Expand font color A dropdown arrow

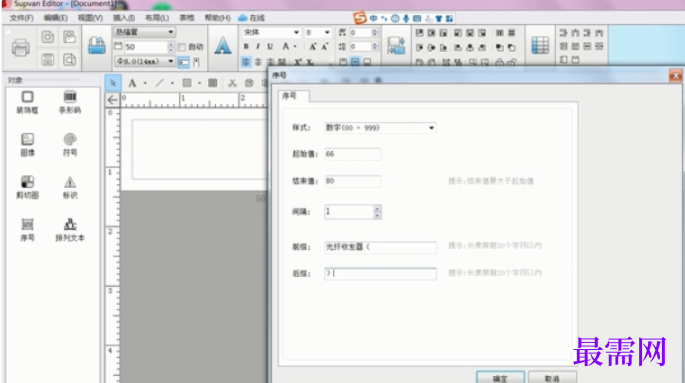pyautogui.click(x=295, y=47)
